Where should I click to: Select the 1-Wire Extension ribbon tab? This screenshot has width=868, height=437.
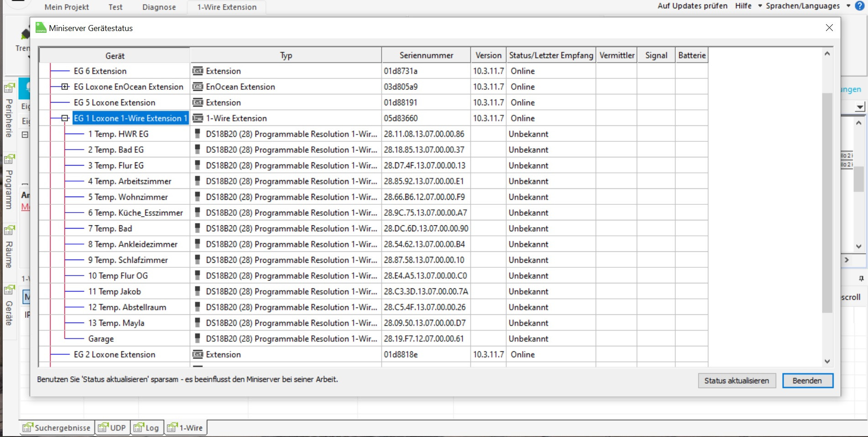point(227,7)
